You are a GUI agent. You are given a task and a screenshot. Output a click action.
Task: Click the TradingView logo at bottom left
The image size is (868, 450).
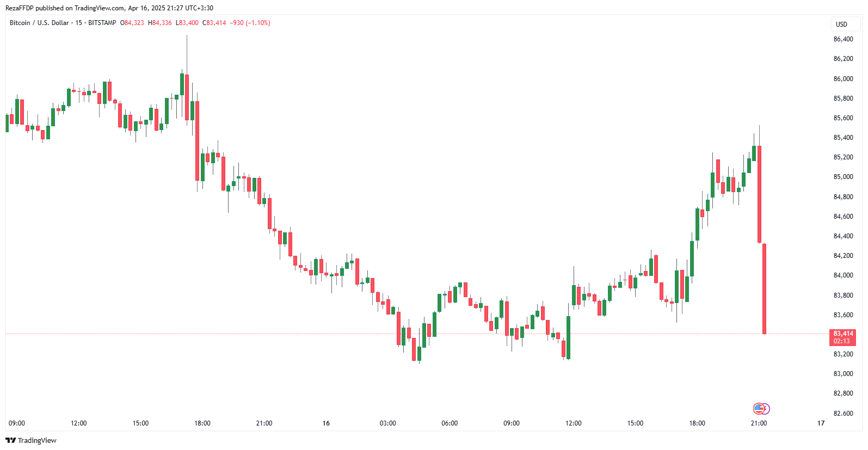(x=31, y=440)
